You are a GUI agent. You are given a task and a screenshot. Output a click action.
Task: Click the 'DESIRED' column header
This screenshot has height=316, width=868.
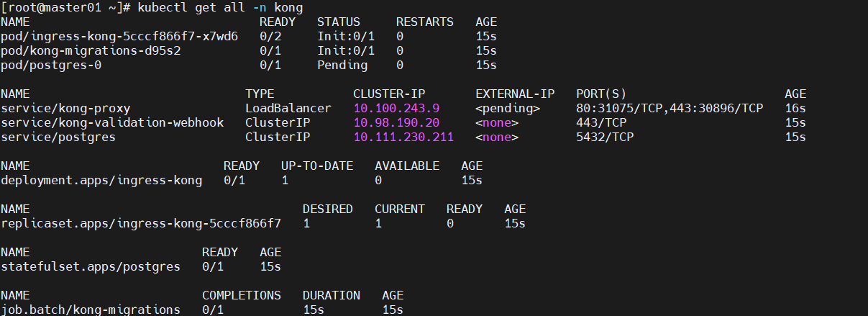(328, 209)
